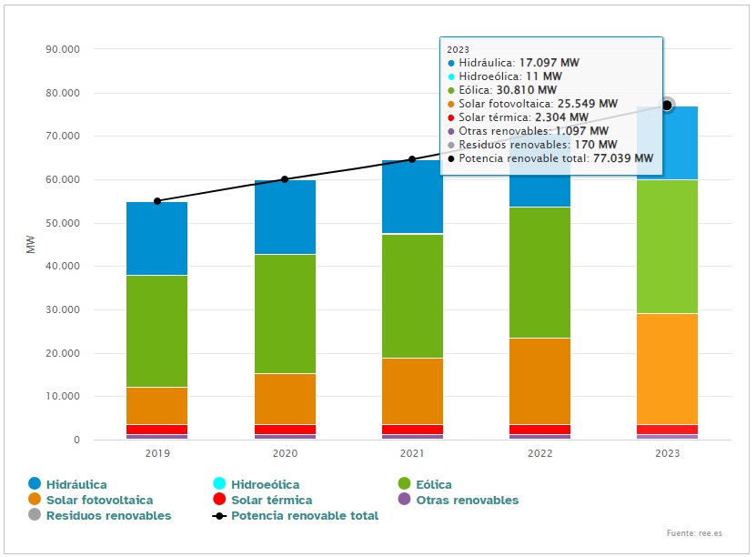Select the highlighted 2023 total power point

pos(667,106)
